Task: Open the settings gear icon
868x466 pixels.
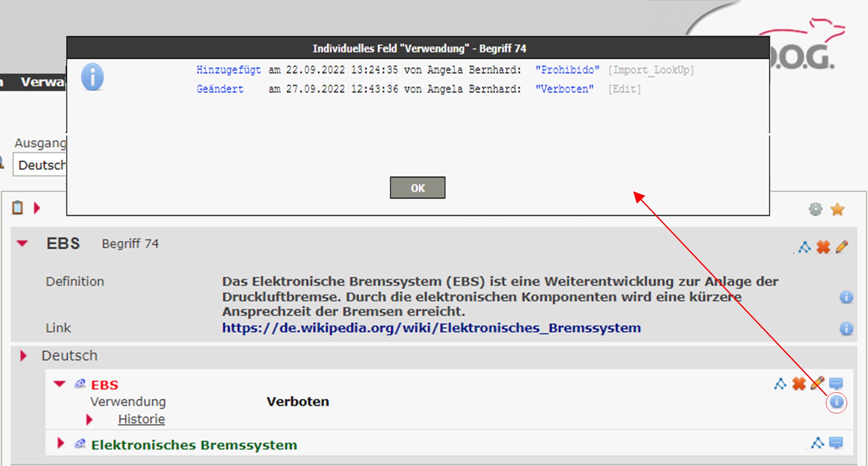Action: (x=815, y=209)
